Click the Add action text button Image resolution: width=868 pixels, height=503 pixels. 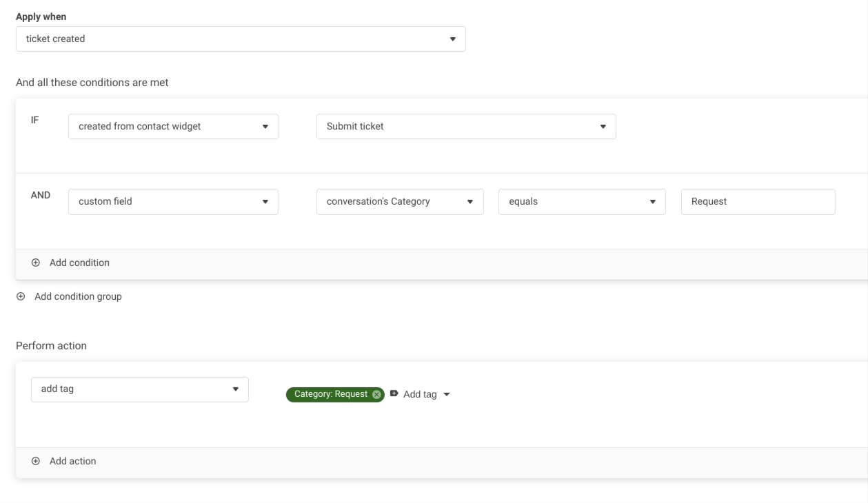point(72,461)
